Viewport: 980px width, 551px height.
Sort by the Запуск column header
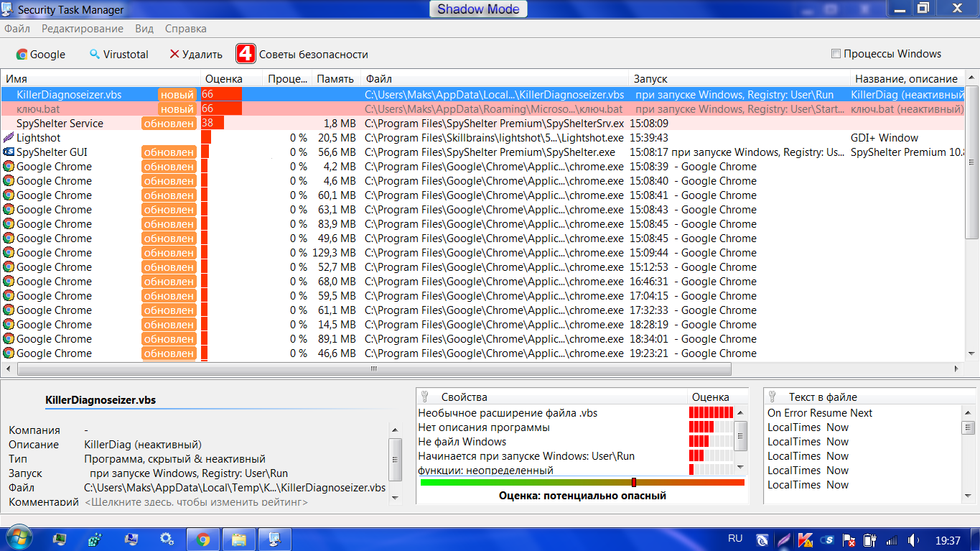(x=739, y=79)
